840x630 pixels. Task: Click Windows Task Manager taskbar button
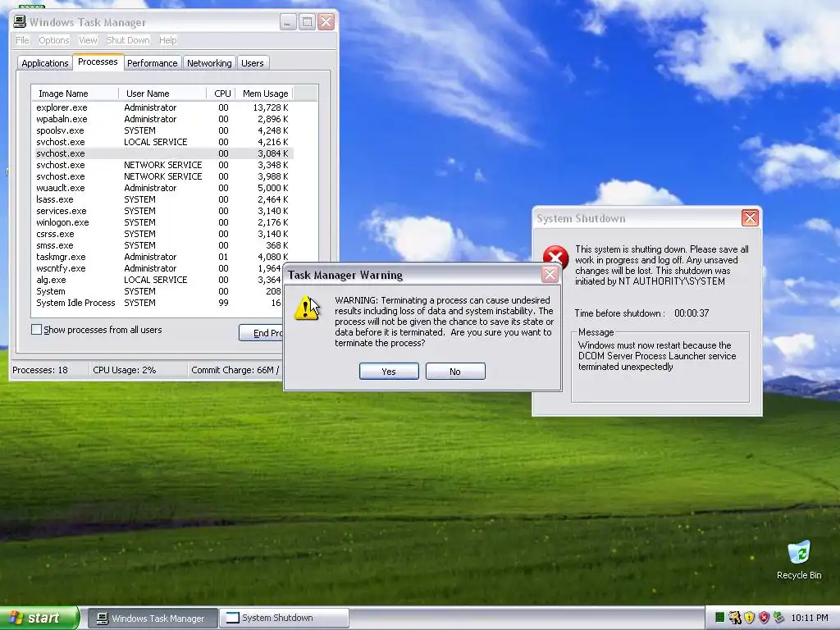152,619
